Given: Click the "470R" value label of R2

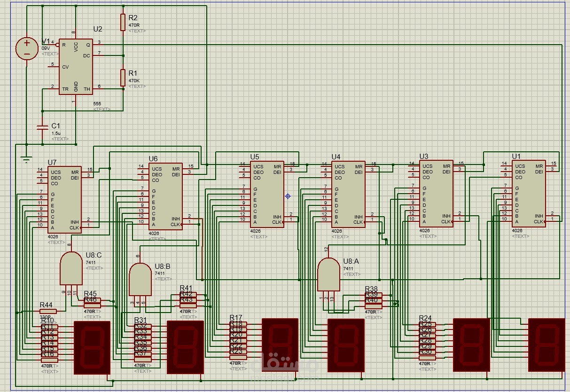Looking at the screenshot, I should pyautogui.click(x=134, y=25).
